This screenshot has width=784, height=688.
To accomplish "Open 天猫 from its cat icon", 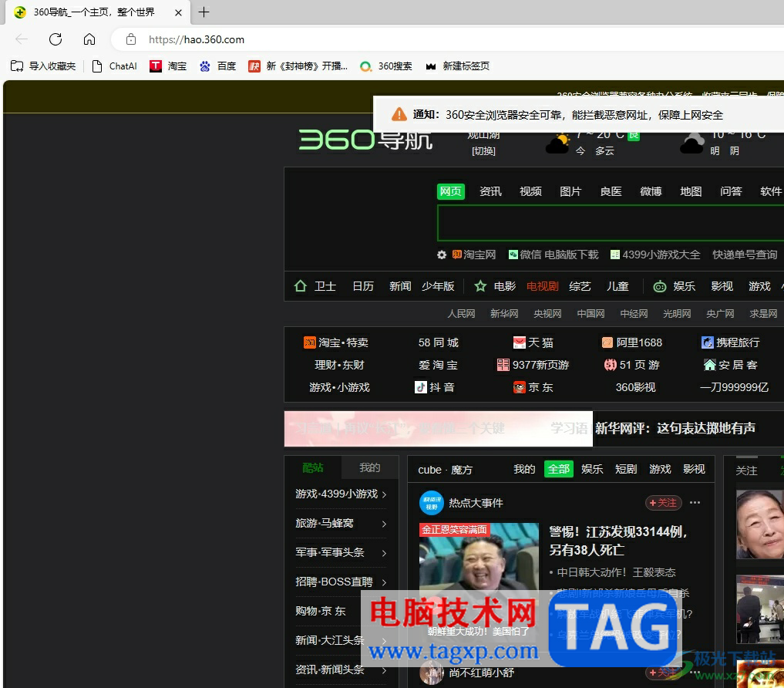I will click(520, 342).
